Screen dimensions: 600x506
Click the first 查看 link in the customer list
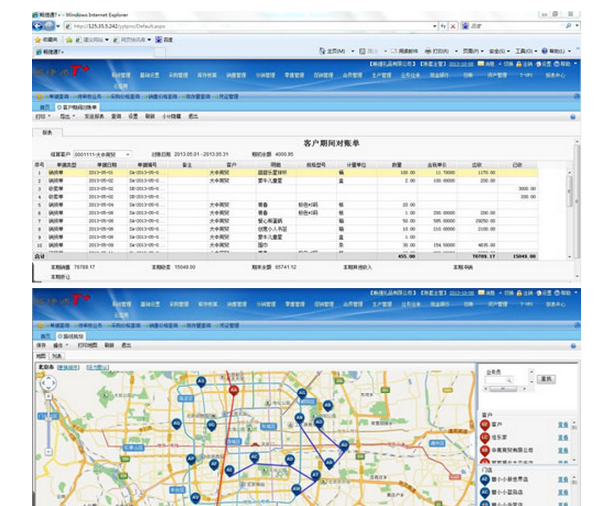click(x=561, y=425)
